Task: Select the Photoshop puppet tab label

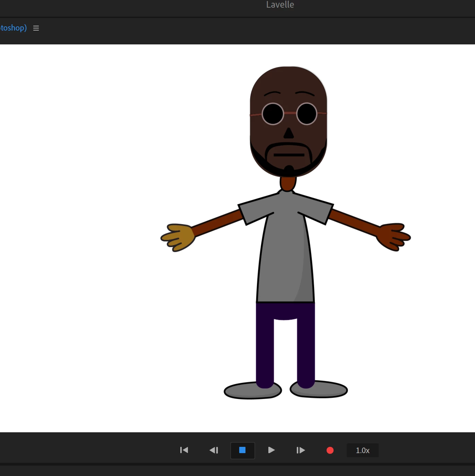Action: pyautogui.click(x=13, y=28)
